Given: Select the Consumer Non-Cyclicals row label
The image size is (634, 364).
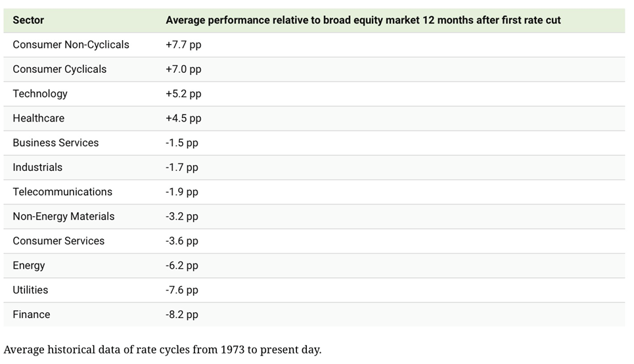Looking at the screenshot, I should (x=71, y=45).
